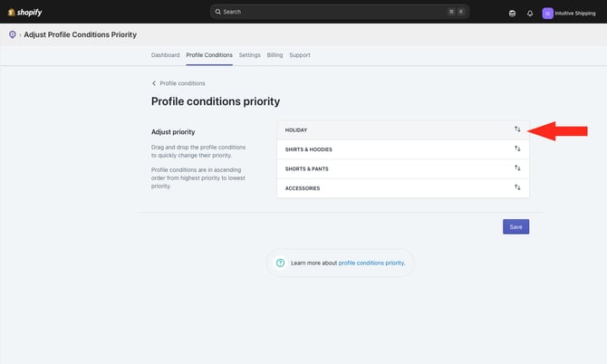Grab the ACCESSORIES reorder handle

pyautogui.click(x=517, y=187)
